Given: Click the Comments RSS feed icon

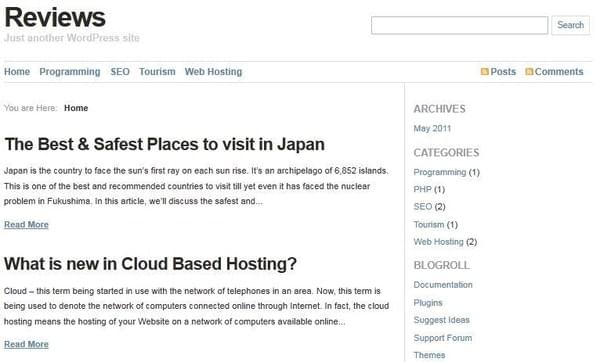Looking at the screenshot, I should click(529, 72).
